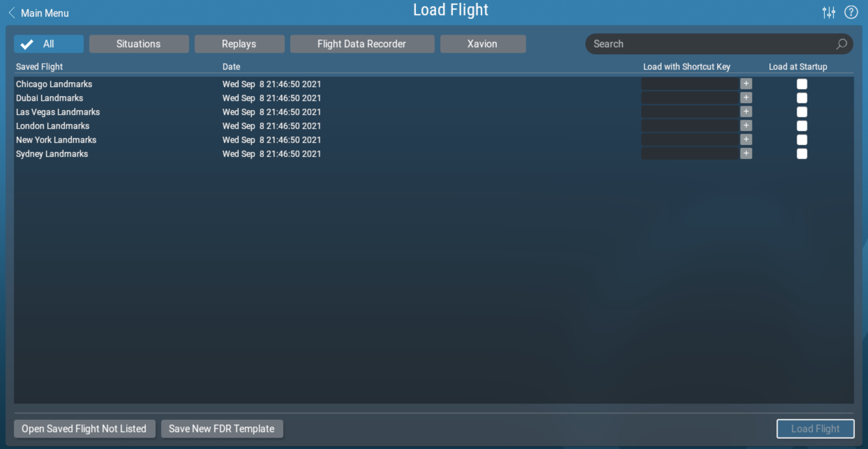Screen dimensions: 868x449
Task: Toggle Load at Startup for Dubai Landmarks
Action: point(801,98)
